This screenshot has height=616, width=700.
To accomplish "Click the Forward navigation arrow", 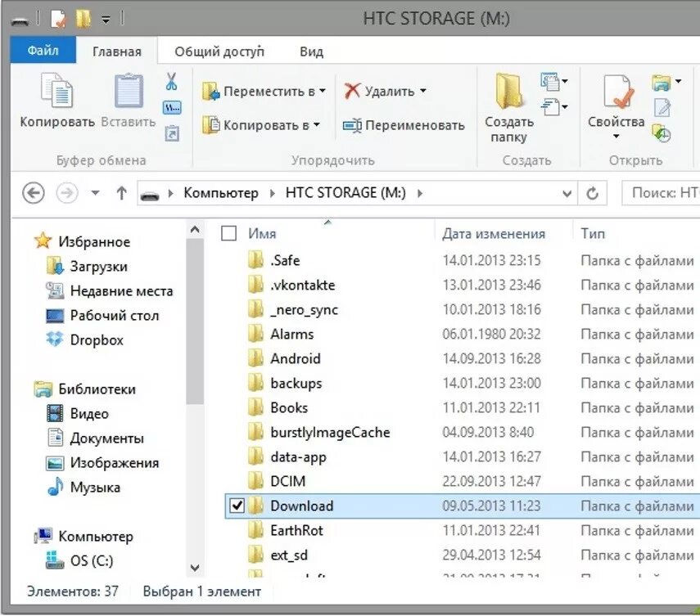I will 67,193.
